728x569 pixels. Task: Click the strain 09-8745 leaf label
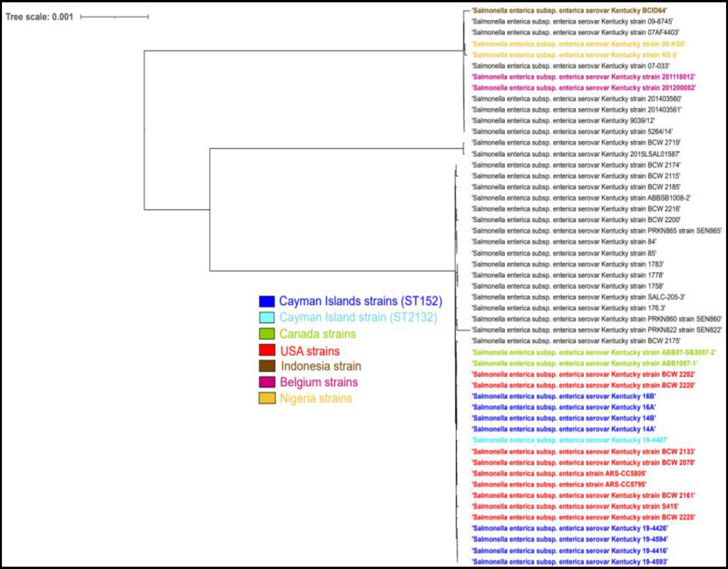pyautogui.click(x=572, y=22)
